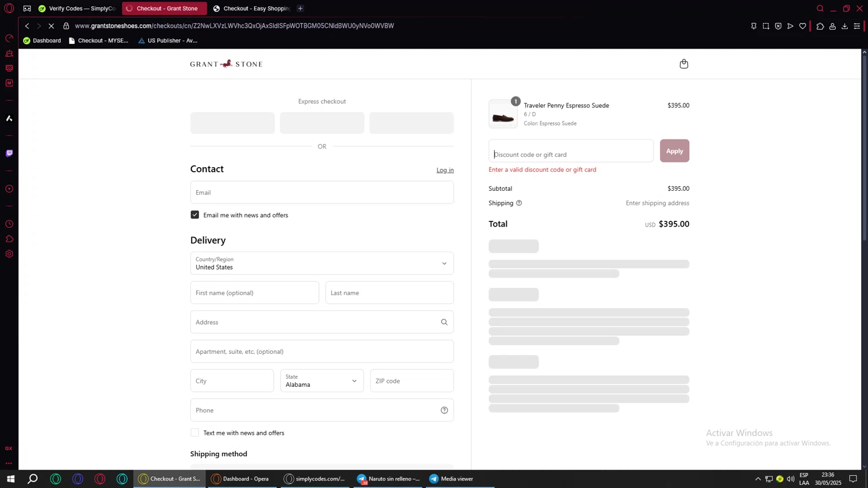Focus the Email input field
This screenshot has width=868, height=488.
tap(322, 193)
